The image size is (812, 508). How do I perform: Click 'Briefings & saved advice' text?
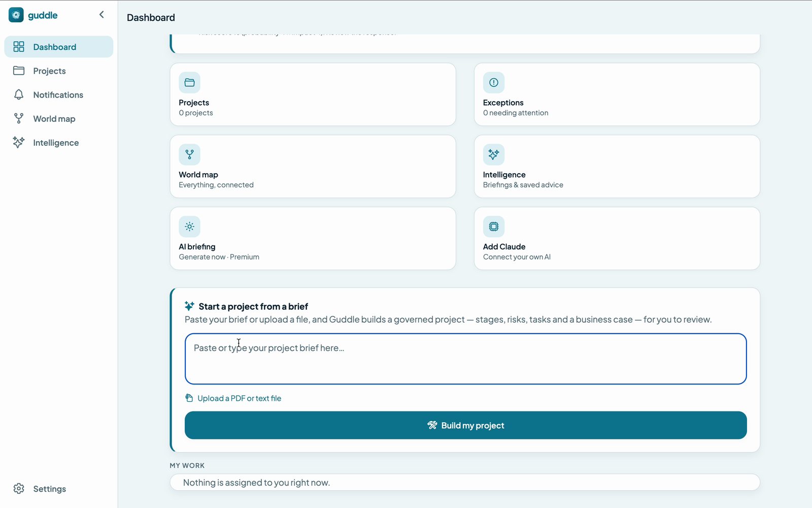[523, 185]
